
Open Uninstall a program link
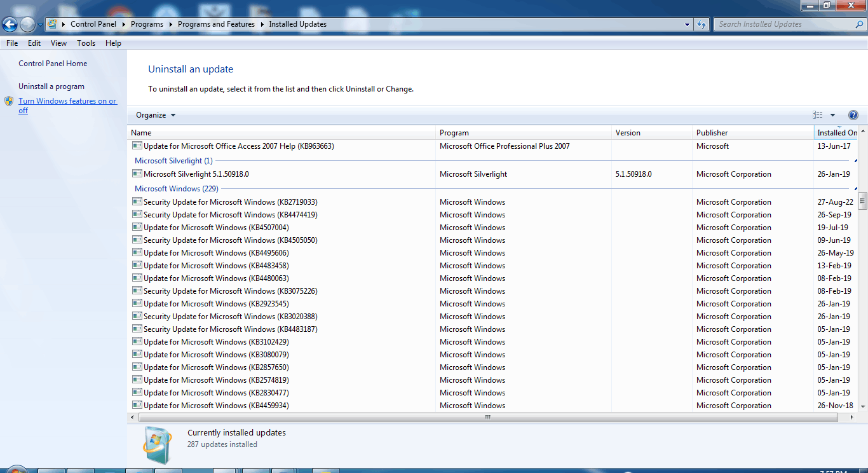click(51, 86)
